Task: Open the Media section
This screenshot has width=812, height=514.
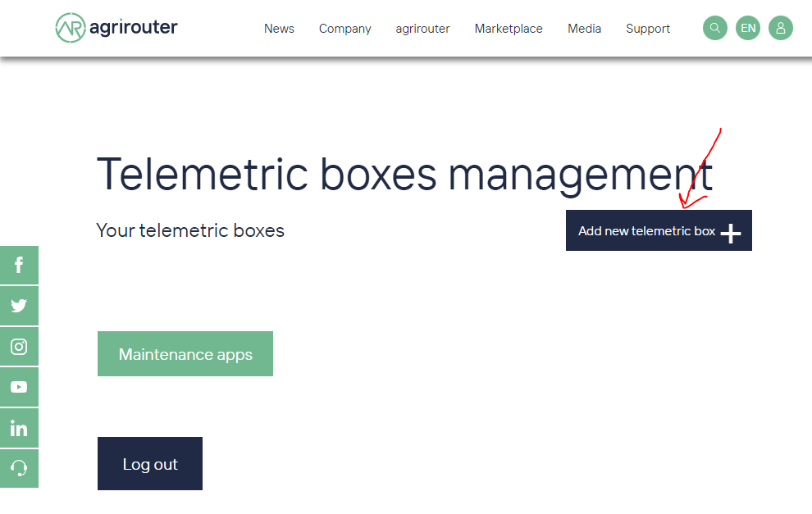Action: 584,28
